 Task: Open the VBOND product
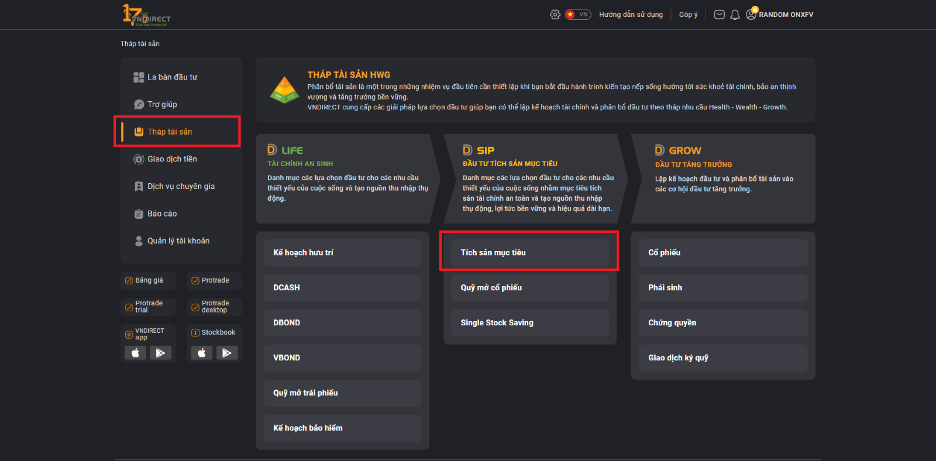[343, 358]
